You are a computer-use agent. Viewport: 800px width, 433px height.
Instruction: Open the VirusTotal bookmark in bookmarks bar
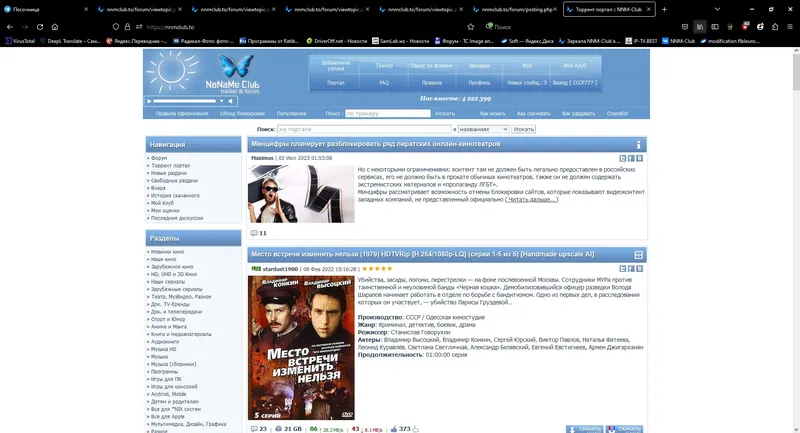(x=20, y=41)
